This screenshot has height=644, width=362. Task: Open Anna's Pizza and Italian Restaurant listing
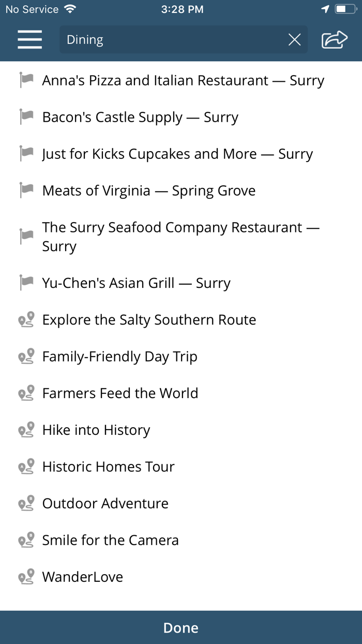point(183,80)
